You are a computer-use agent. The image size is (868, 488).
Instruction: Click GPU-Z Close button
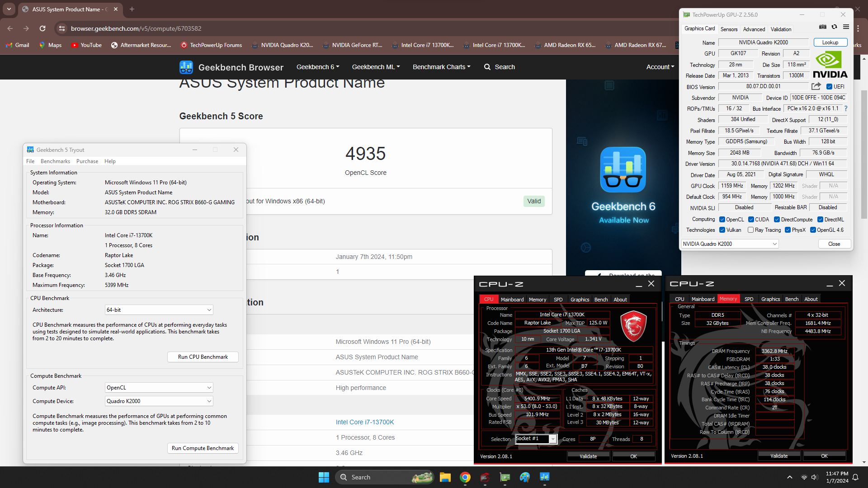pos(834,244)
